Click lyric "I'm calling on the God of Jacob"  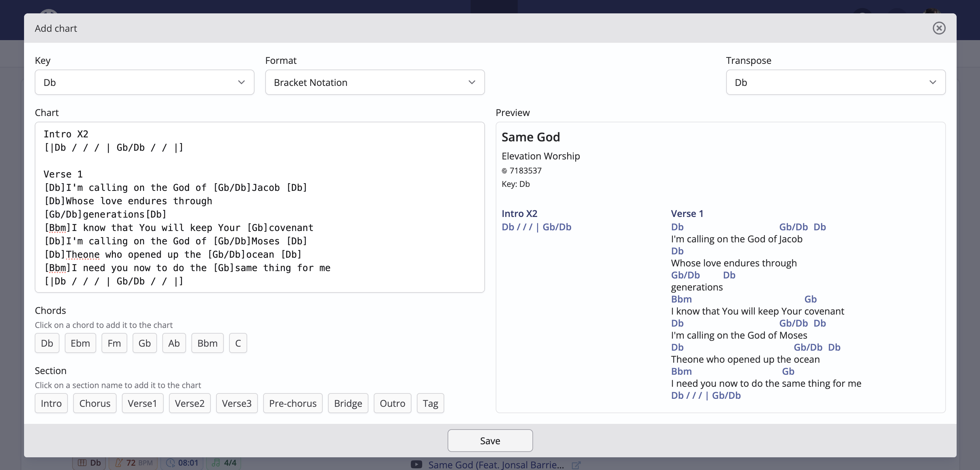(x=737, y=239)
